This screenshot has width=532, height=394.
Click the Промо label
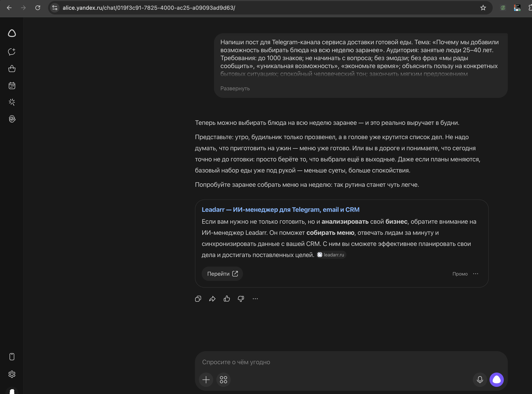point(460,274)
